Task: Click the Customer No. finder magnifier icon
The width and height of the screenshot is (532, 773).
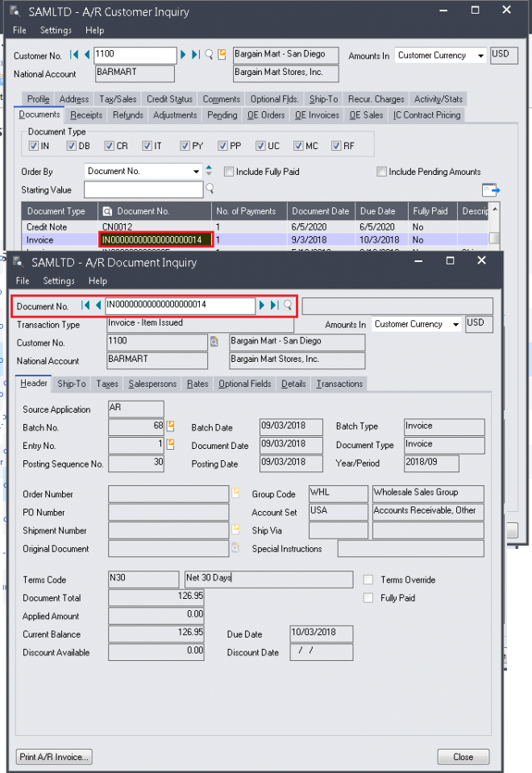Action: point(209,55)
